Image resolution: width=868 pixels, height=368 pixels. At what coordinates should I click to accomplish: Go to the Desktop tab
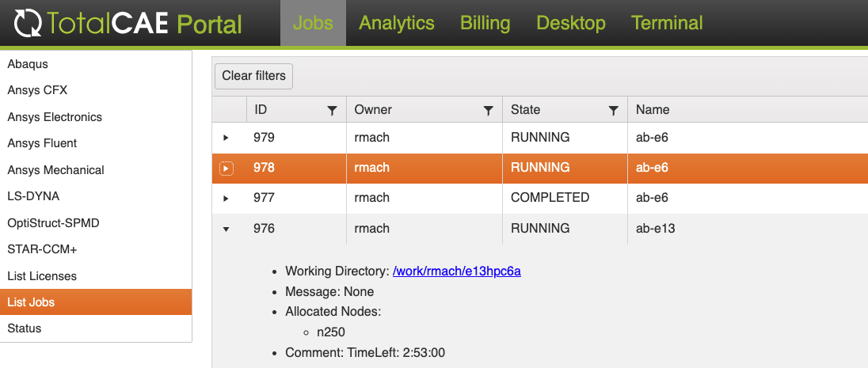(570, 23)
